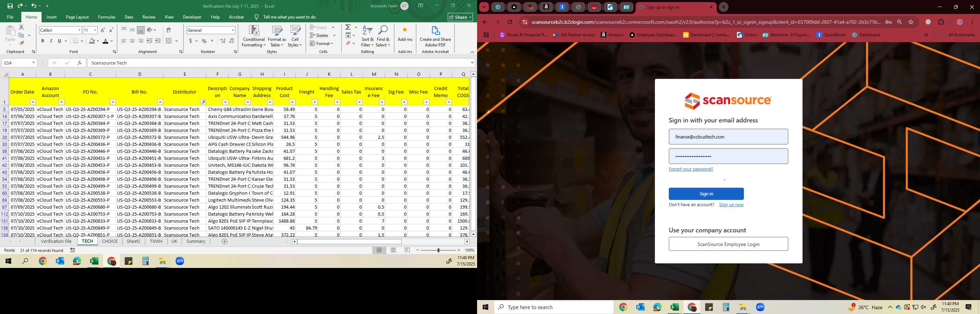Click the Sign up now link
The height and width of the screenshot is (314, 980).
click(x=731, y=205)
